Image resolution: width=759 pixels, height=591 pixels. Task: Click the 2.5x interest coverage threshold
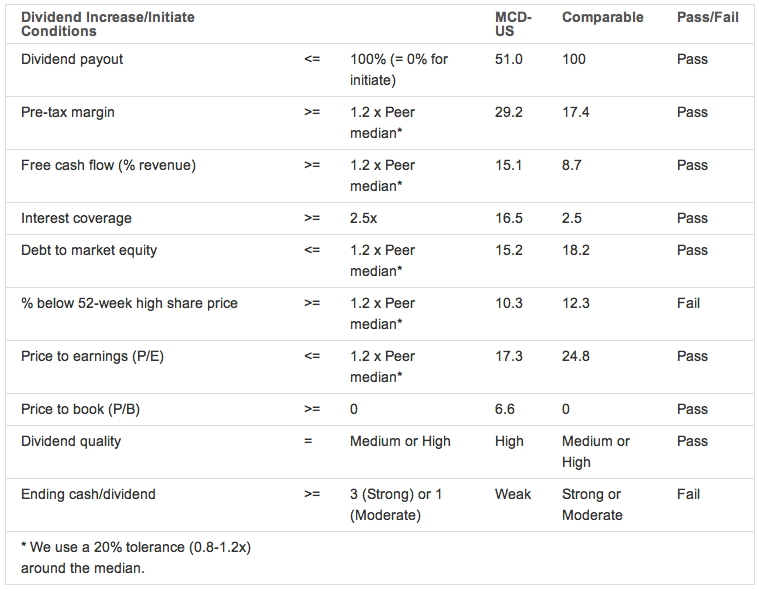(365, 218)
